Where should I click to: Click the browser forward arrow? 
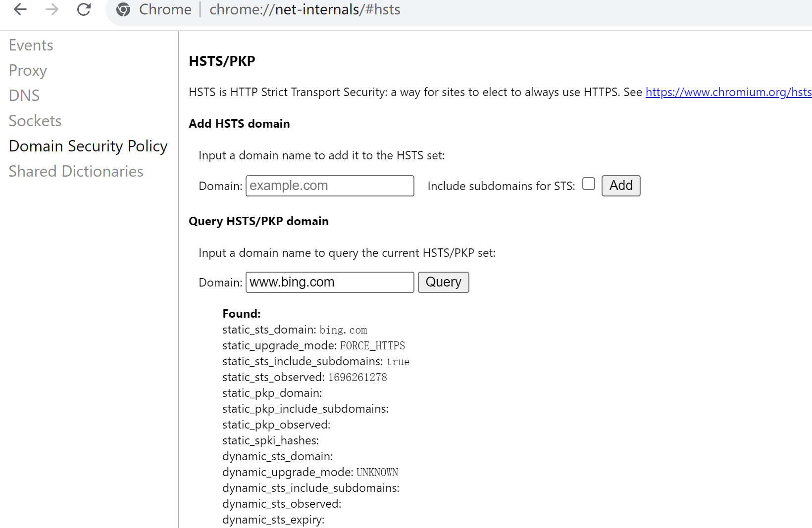coord(52,9)
